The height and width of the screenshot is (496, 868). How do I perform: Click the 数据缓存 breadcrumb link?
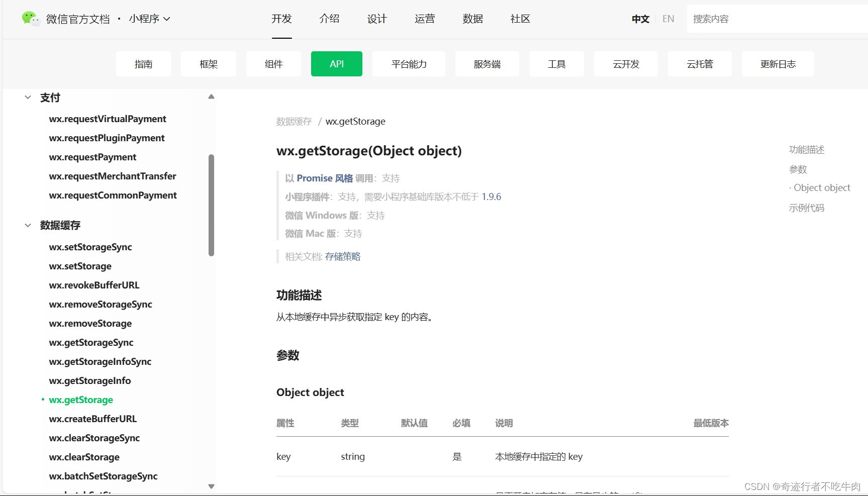coord(294,121)
